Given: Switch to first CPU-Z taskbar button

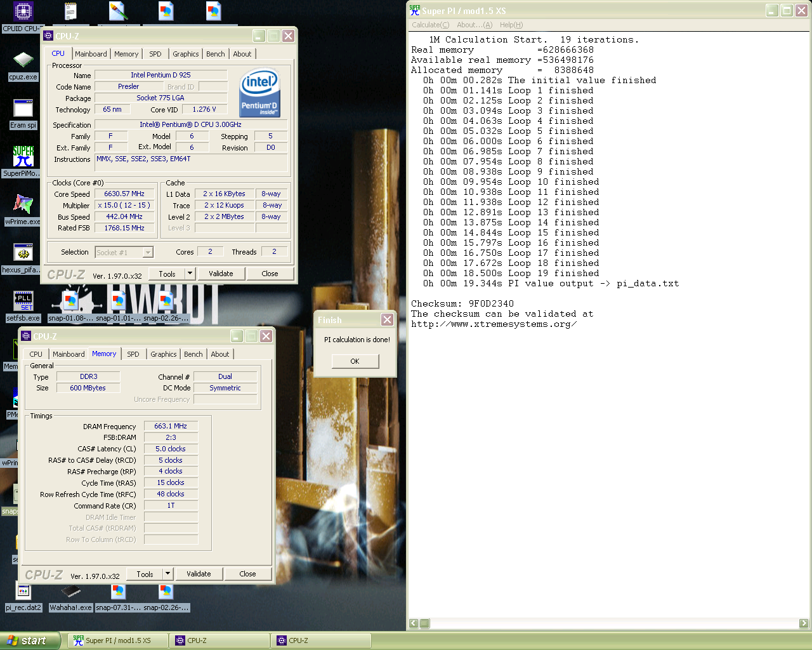Looking at the screenshot, I should coord(219,640).
